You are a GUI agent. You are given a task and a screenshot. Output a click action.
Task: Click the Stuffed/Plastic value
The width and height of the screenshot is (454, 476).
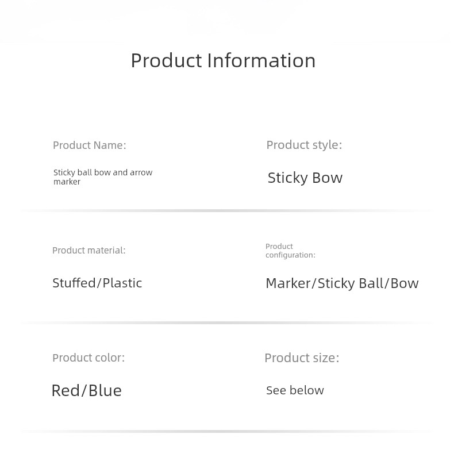coord(97,283)
